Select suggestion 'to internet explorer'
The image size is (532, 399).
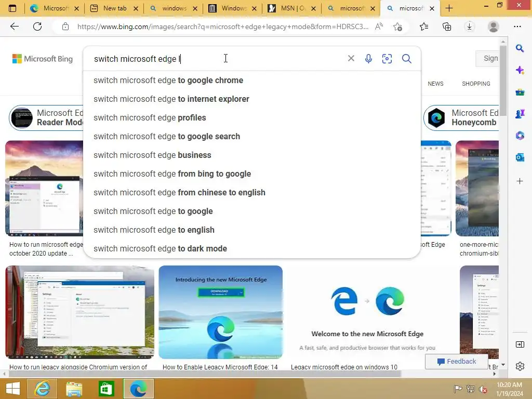point(252,99)
